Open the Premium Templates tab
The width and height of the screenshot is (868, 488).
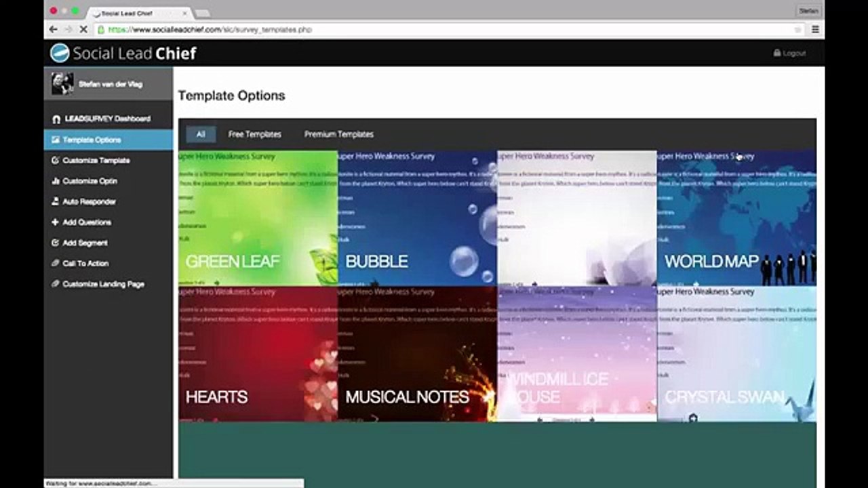pyautogui.click(x=339, y=134)
